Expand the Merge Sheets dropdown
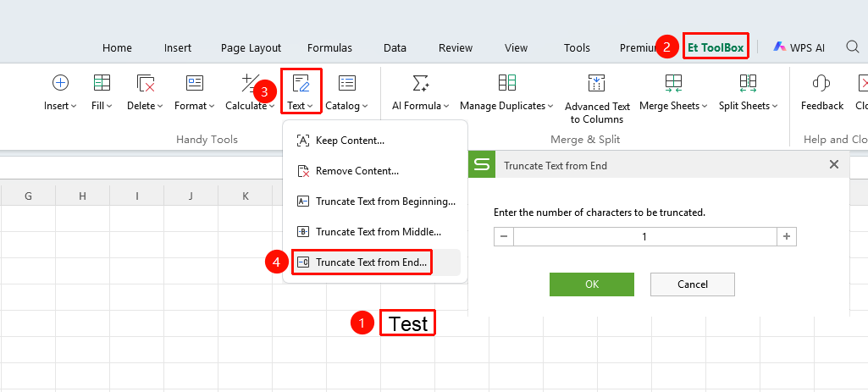The width and height of the screenshot is (868, 392). pos(705,107)
